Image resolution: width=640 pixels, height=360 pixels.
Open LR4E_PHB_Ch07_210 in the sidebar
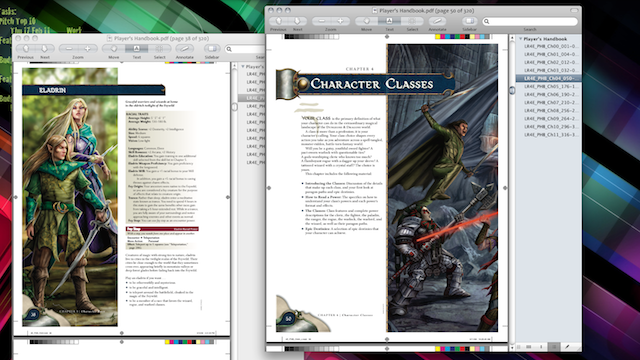coord(551,102)
